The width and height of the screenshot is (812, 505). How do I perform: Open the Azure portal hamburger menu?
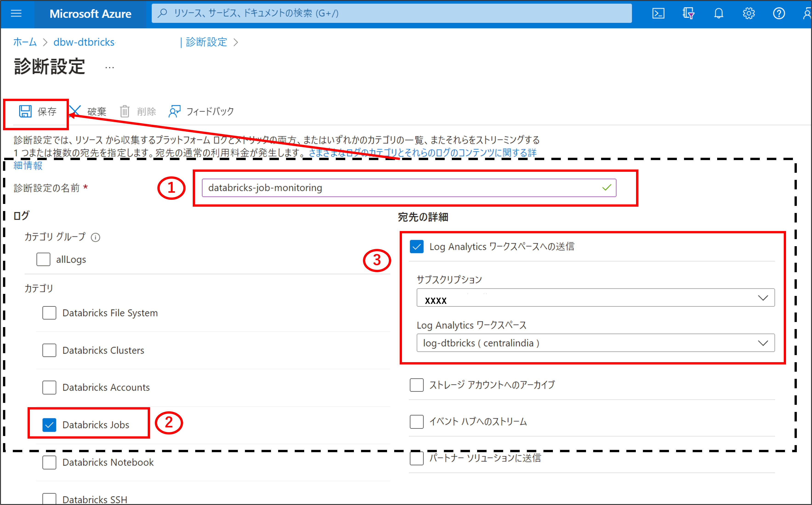[16, 13]
